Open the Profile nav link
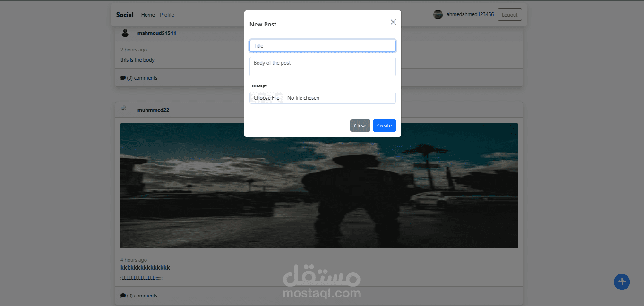 [167, 15]
